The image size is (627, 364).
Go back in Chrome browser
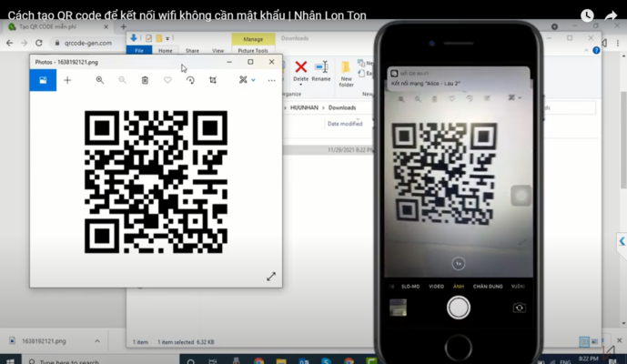10,43
